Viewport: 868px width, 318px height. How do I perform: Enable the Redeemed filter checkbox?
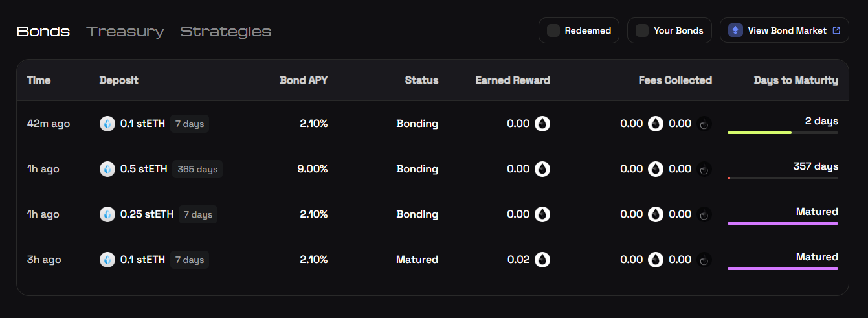[x=553, y=30]
